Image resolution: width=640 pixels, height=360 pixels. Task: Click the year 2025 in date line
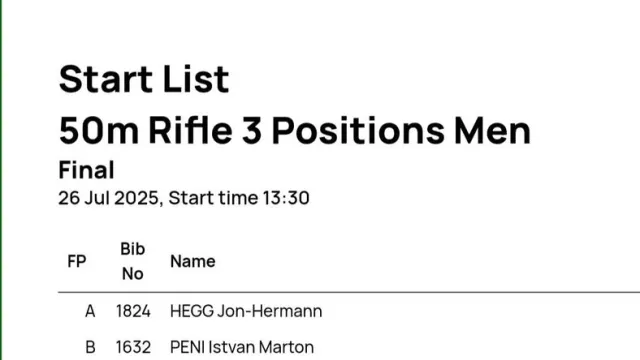click(x=137, y=198)
